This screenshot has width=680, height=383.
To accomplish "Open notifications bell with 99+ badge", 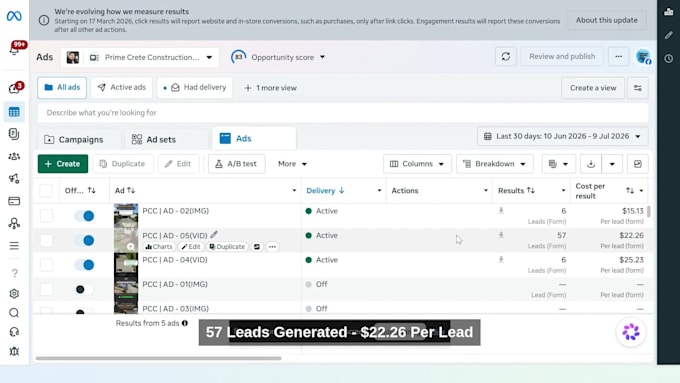I will [14, 49].
